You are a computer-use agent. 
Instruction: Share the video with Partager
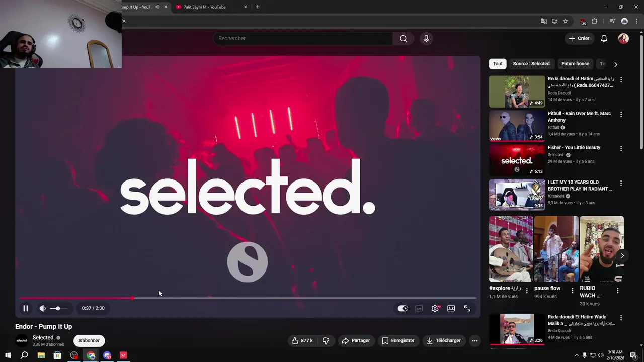tap(356, 341)
